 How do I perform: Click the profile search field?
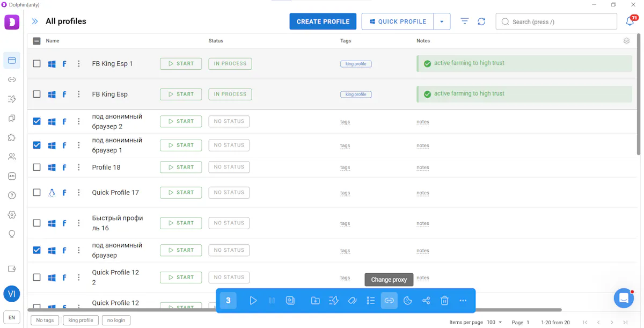[557, 21]
